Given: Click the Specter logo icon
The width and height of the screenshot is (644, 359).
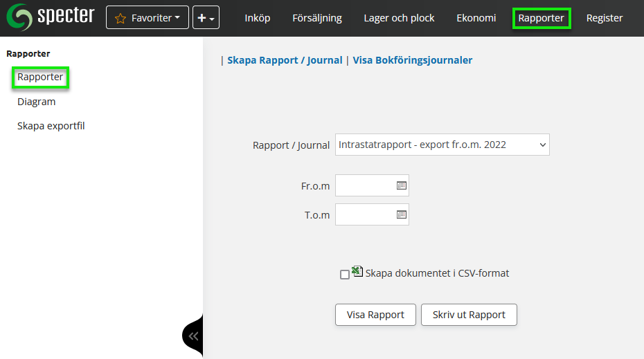Looking at the screenshot, I should coord(19,17).
